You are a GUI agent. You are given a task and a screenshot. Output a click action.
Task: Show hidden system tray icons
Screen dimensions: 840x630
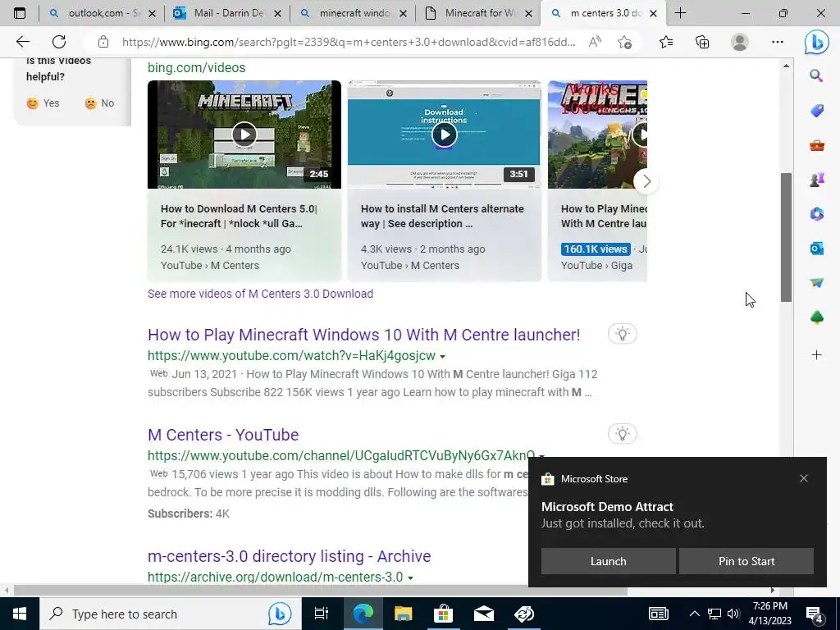point(694,614)
